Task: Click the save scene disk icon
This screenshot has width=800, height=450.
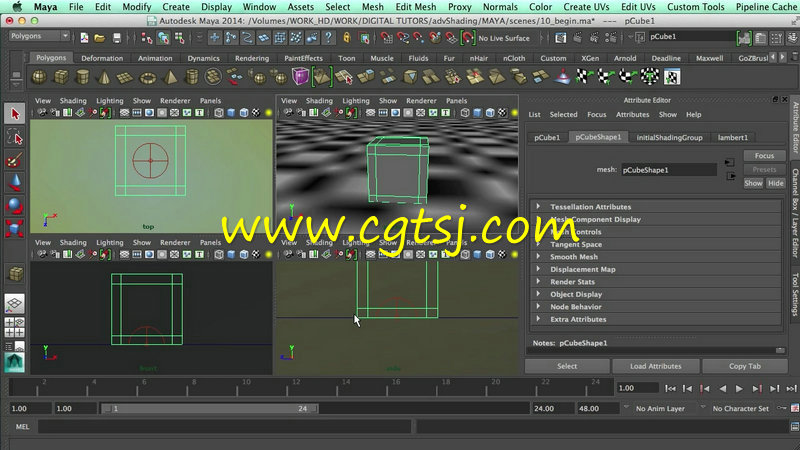Action: [x=117, y=38]
